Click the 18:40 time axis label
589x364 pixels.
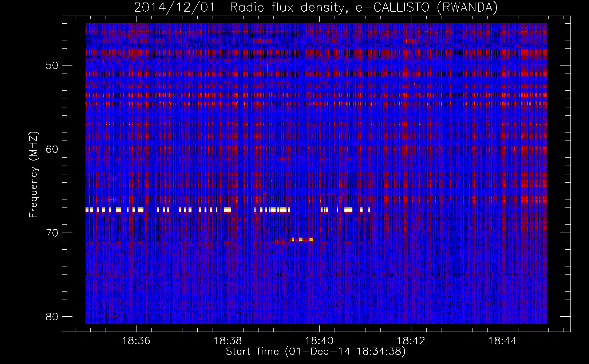pos(319,341)
